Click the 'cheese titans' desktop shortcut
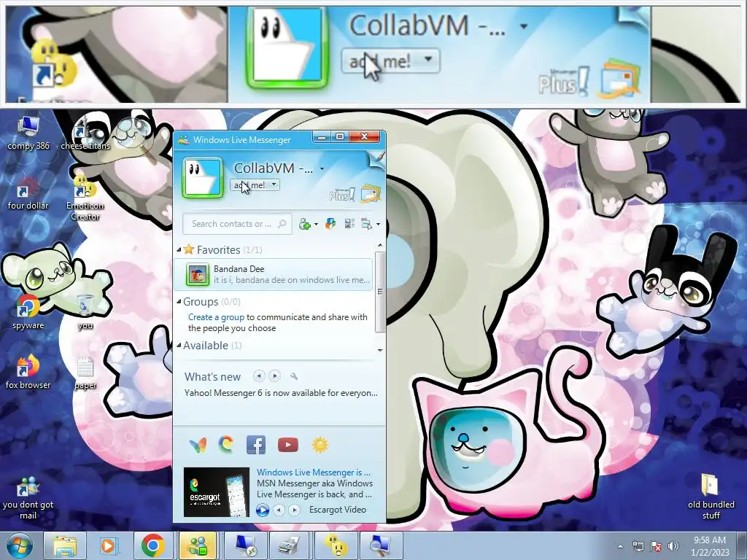Screen dimensions: 747x560 click(x=85, y=133)
